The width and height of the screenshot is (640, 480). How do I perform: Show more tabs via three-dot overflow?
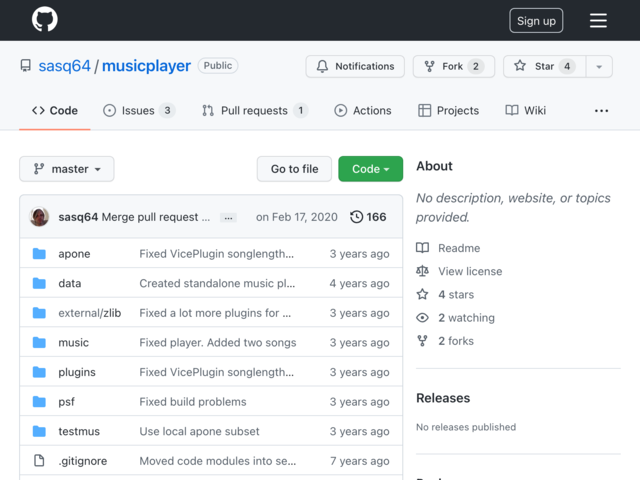pyautogui.click(x=601, y=111)
